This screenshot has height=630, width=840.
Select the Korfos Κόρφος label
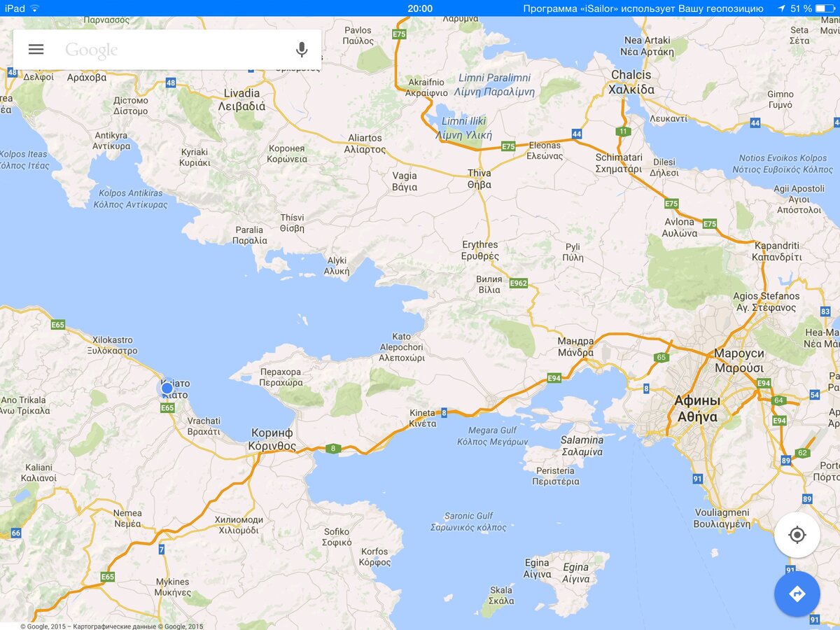[374, 556]
